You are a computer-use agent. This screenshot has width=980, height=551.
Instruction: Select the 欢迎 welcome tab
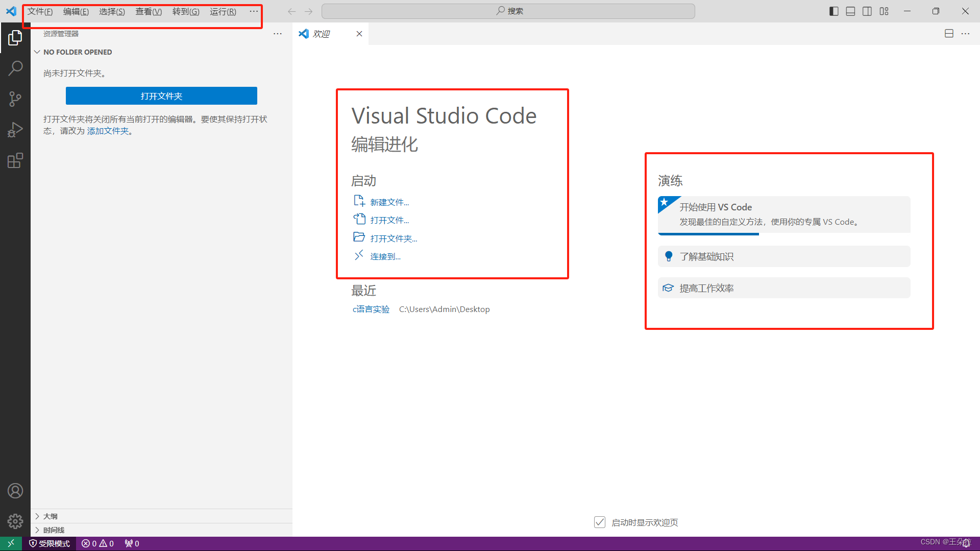click(x=330, y=34)
